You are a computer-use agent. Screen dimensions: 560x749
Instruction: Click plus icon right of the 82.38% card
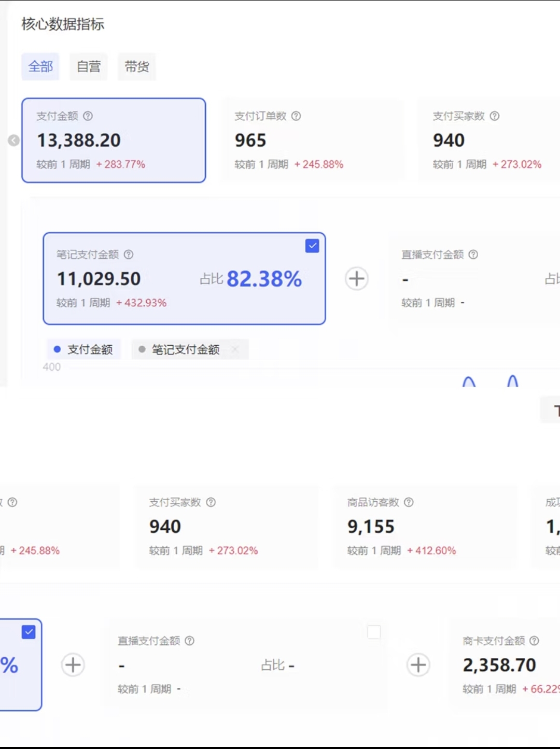click(x=357, y=279)
